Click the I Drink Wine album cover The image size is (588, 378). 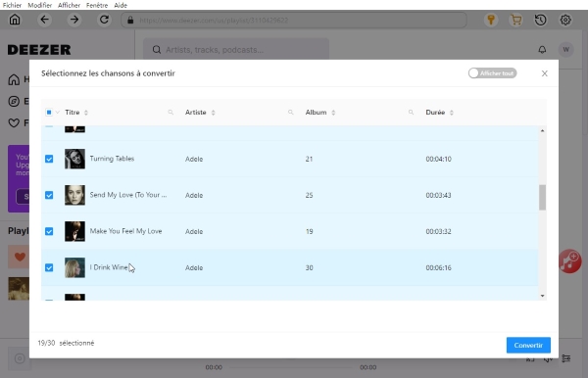point(74,267)
